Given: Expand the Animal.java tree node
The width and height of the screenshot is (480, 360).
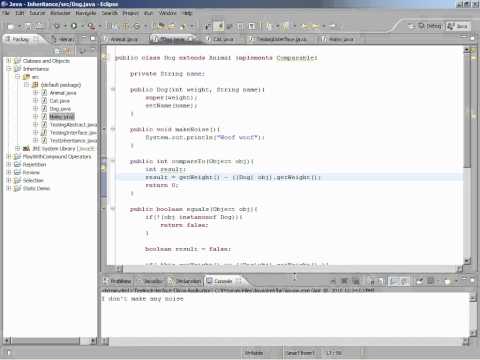Looking at the screenshot, I should pyautogui.click(x=35, y=93).
